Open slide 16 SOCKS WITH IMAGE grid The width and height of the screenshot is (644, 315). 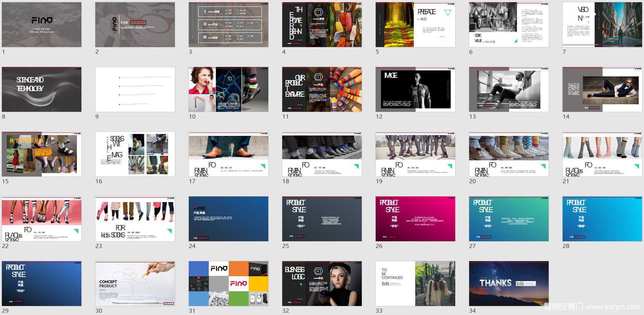coord(135,154)
